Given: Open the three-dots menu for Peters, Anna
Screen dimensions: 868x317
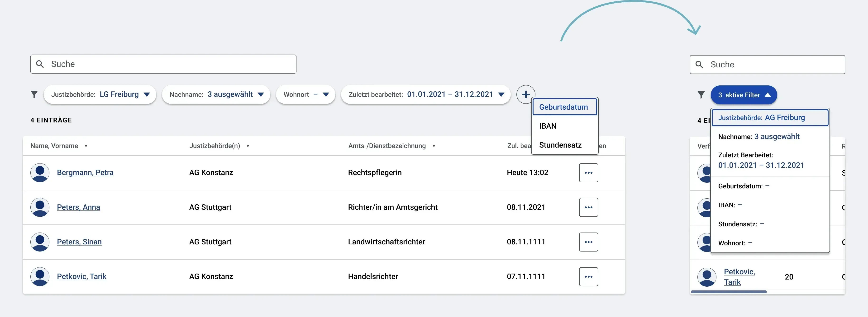Looking at the screenshot, I should (588, 207).
